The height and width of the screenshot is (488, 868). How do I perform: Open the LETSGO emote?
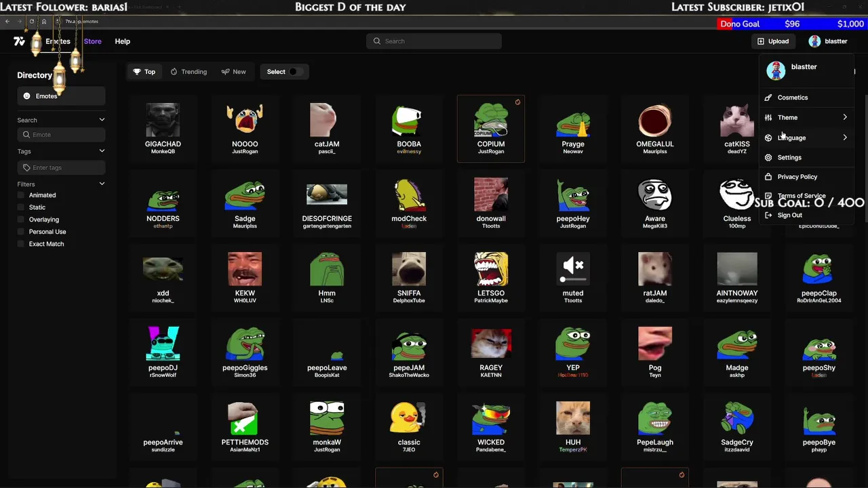click(x=491, y=278)
